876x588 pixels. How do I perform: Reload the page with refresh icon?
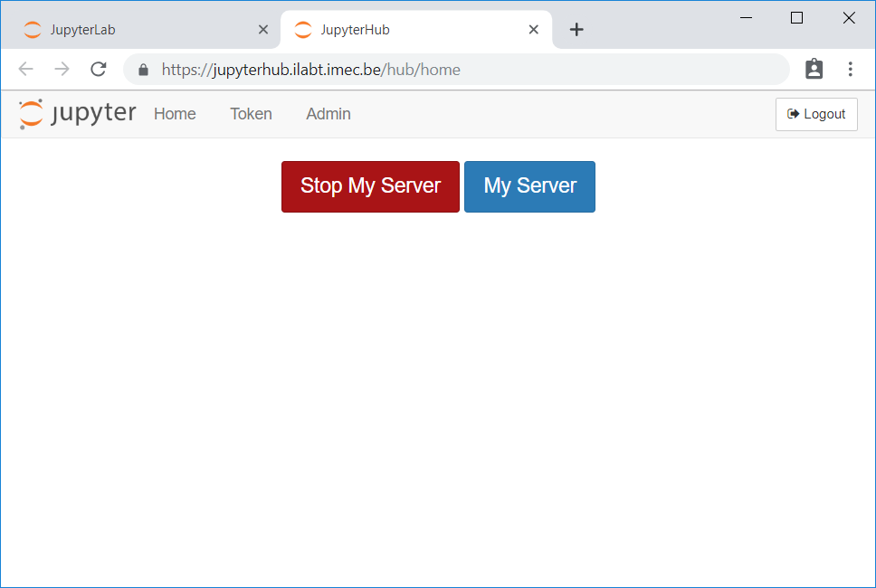99,70
